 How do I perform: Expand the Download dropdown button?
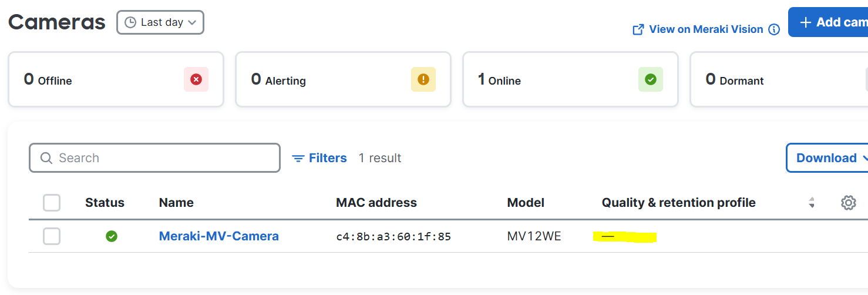pyautogui.click(x=828, y=158)
